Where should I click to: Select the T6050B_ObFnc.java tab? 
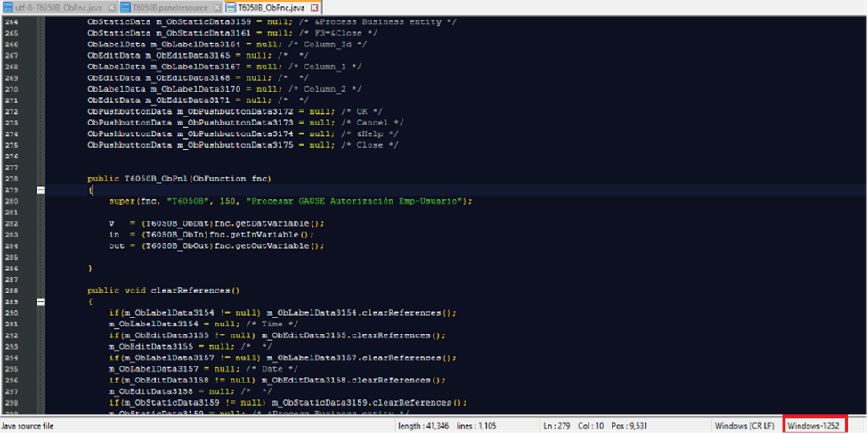click(x=272, y=8)
